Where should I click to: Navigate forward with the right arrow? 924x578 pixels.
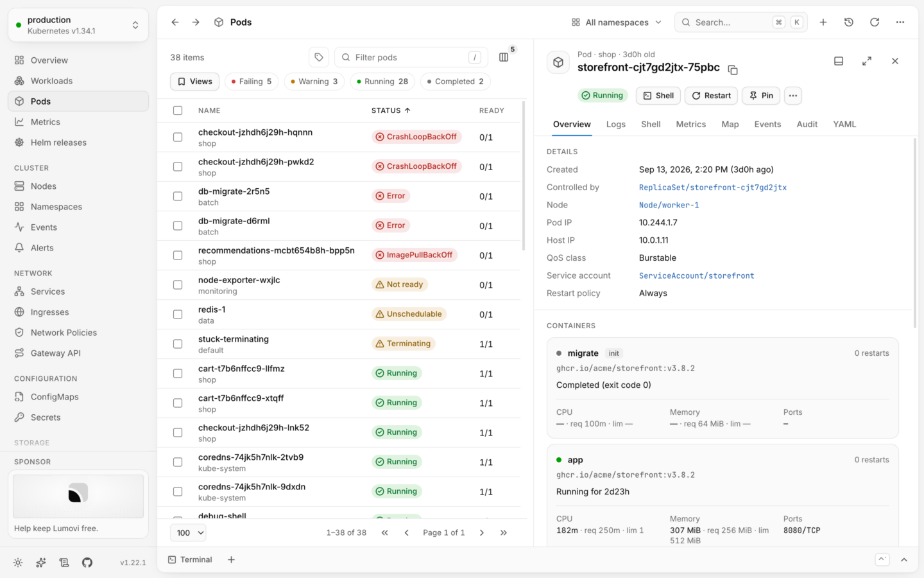point(196,22)
